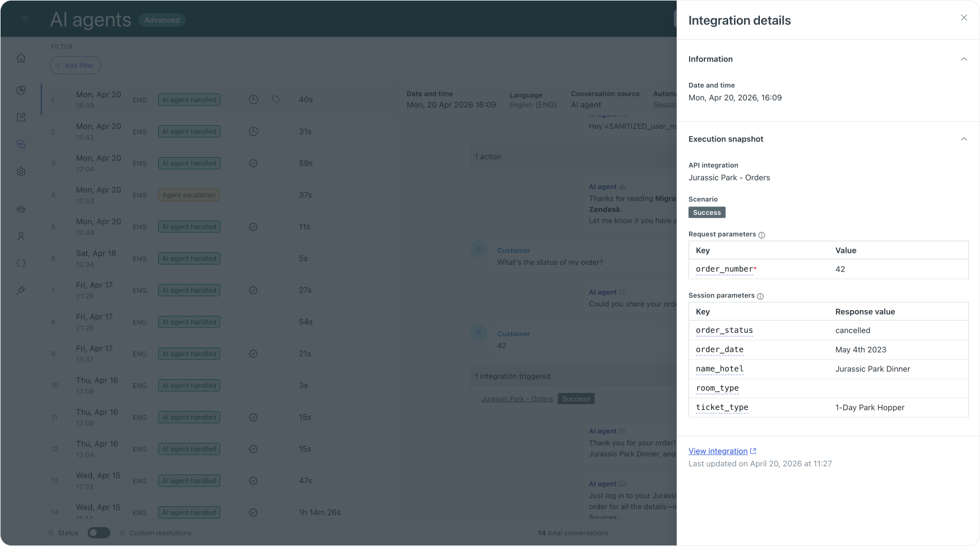
Task: Click the external link icon beside View integration
Action: [x=753, y=451]
